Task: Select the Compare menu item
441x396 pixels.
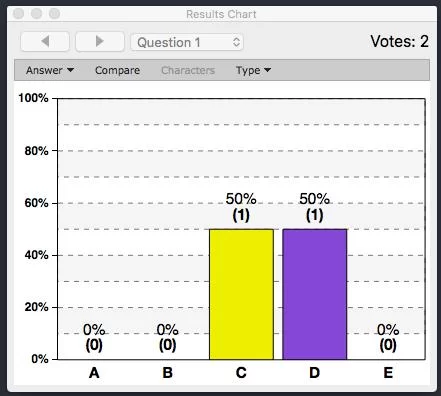Action: (117, 70)
